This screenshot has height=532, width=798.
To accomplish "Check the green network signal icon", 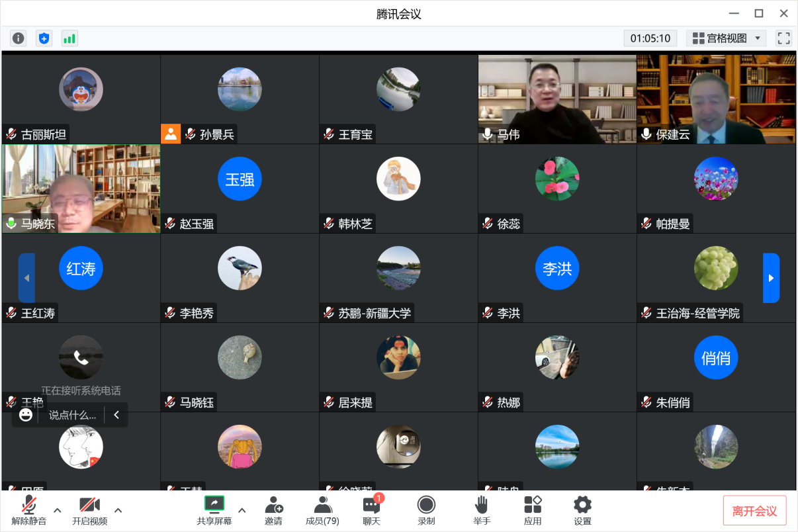I will pos(69,38).
